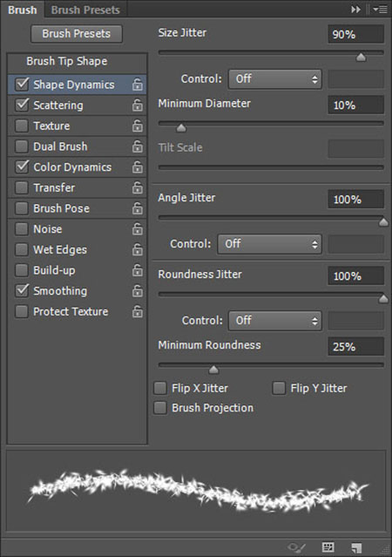Click the lock icon beside Transfer
Viewport: 392px width, 557px height.
[x=138, y=187]
